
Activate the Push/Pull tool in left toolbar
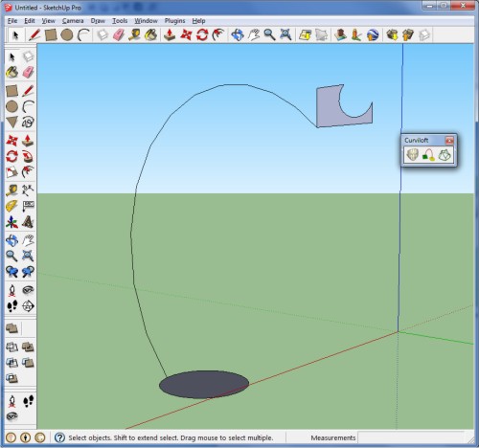click(28, 141)
